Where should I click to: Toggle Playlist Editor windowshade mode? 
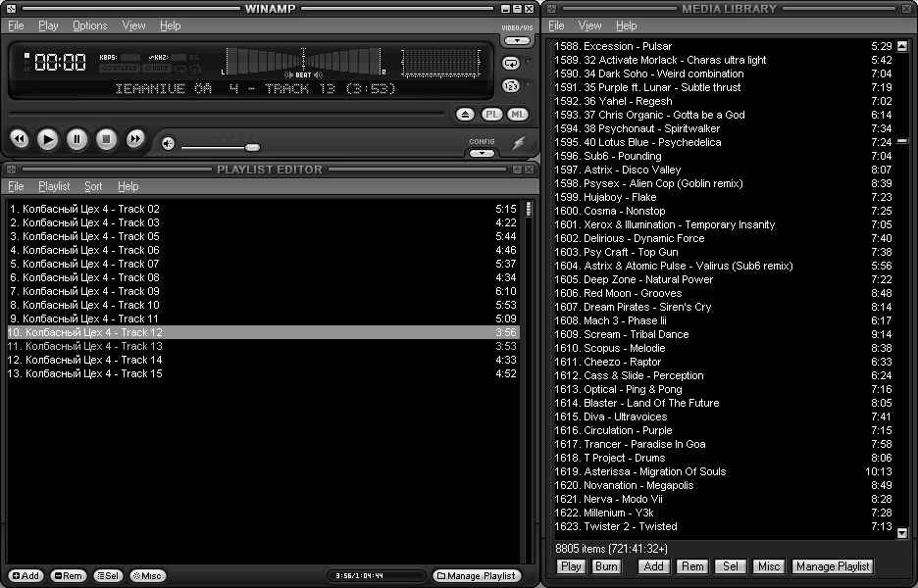pos(518,170)
